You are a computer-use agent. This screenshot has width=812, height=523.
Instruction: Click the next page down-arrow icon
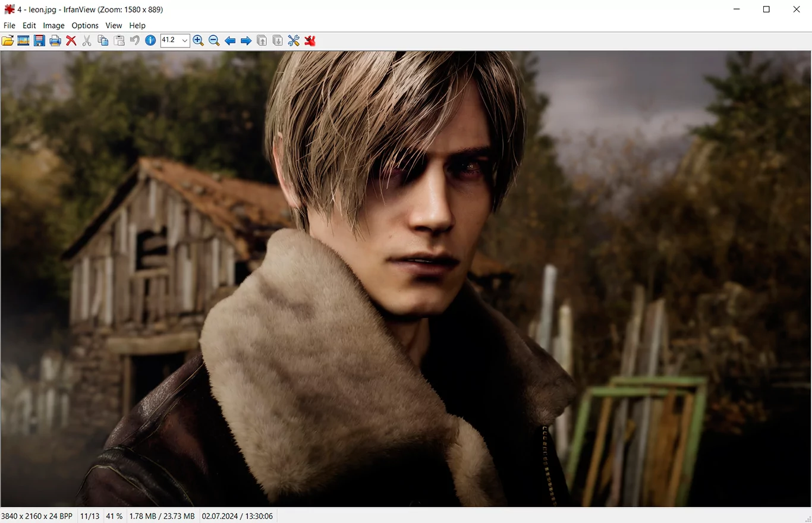coord(278,40)
